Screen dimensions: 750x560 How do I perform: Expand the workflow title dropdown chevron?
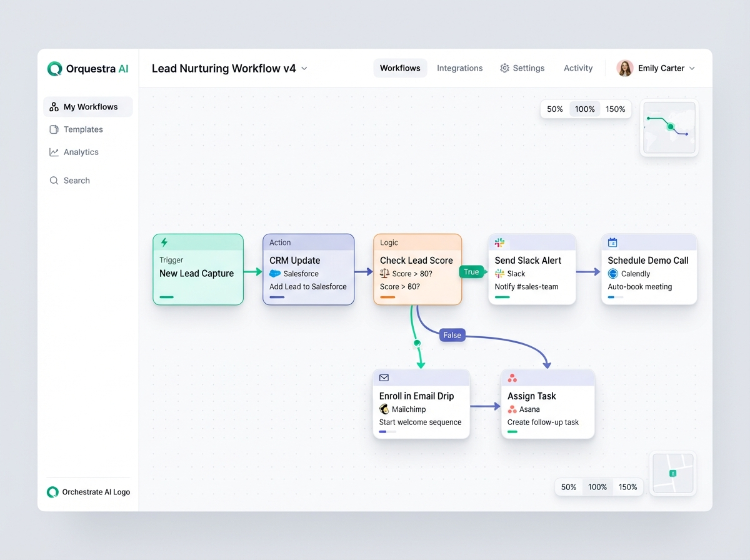pyautogui.click(x=304, y=69)
